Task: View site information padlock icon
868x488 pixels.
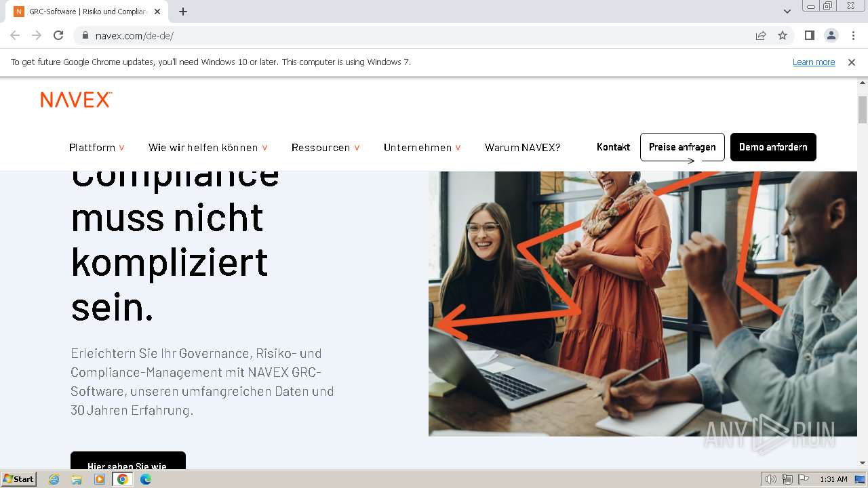Action: point(85,35)
